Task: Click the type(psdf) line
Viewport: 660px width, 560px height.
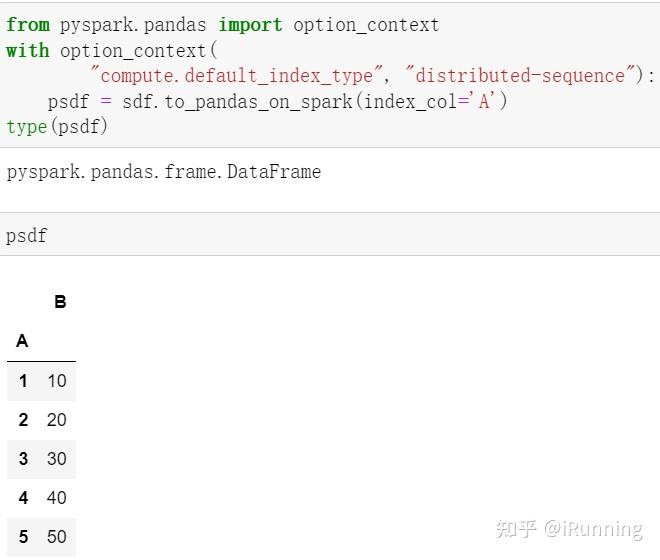Action: 57,127
